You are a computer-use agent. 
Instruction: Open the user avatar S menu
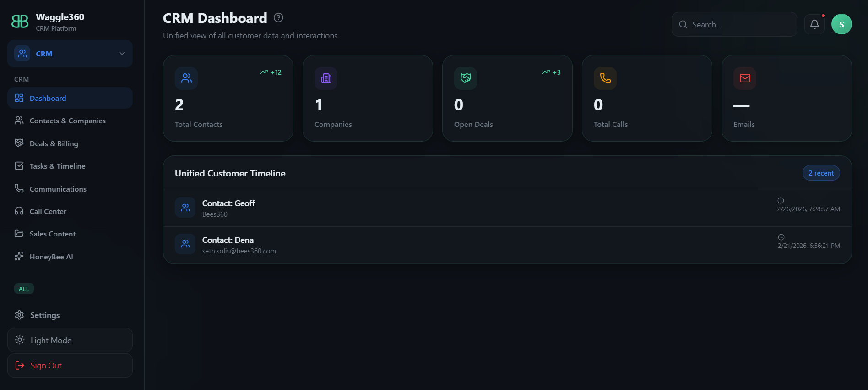841,24
